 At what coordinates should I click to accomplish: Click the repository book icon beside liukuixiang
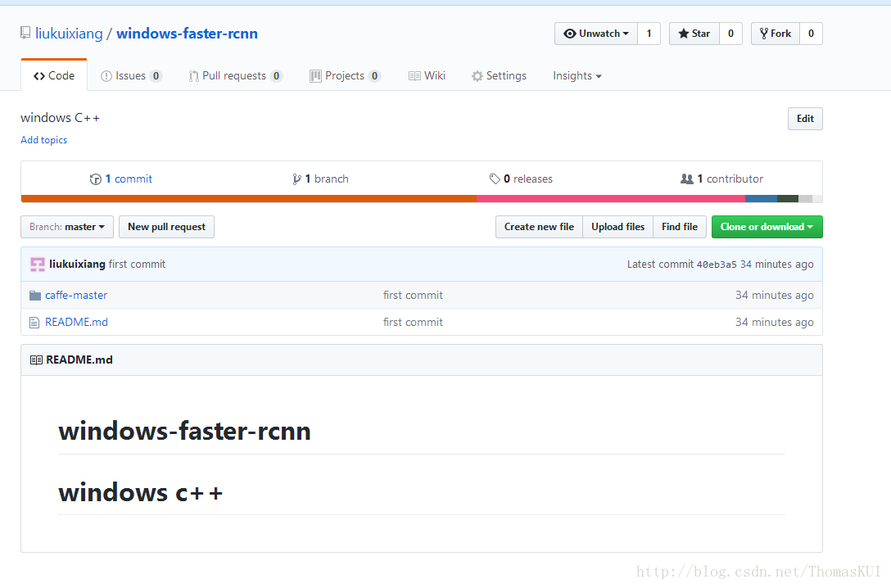[x=25, y=33]
